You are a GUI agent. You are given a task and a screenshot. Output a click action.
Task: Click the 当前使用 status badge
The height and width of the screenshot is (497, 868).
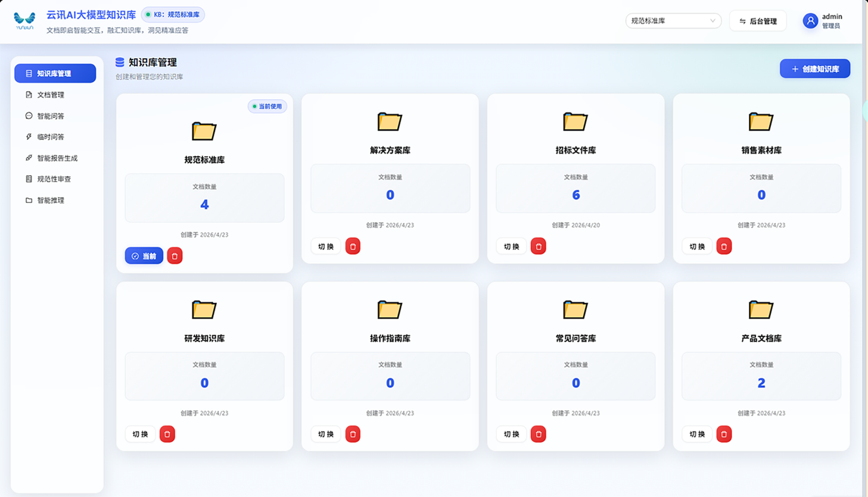(x=267, y=107)
